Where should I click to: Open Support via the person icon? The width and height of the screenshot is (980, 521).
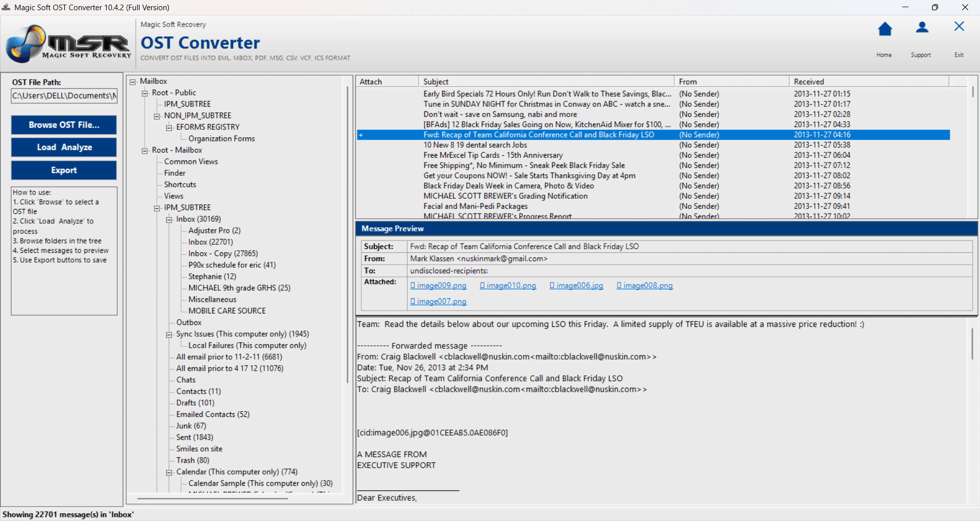(922, 28)
